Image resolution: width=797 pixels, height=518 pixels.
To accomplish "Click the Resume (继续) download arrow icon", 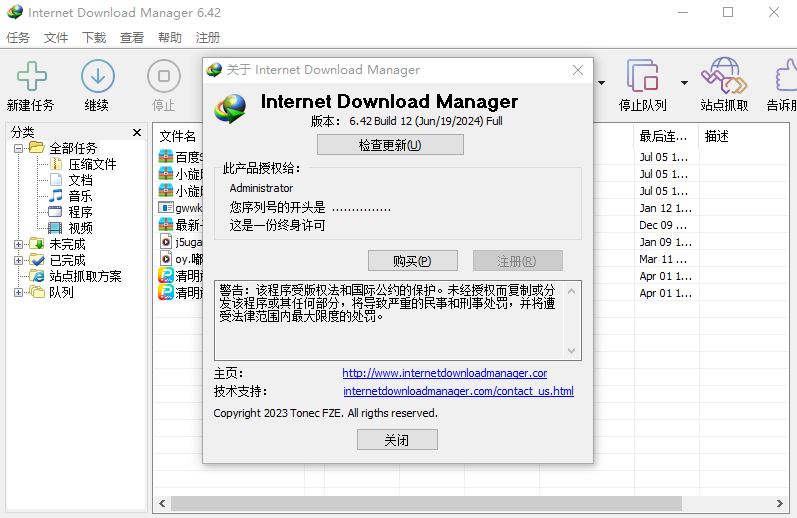I will click(98, 76).
